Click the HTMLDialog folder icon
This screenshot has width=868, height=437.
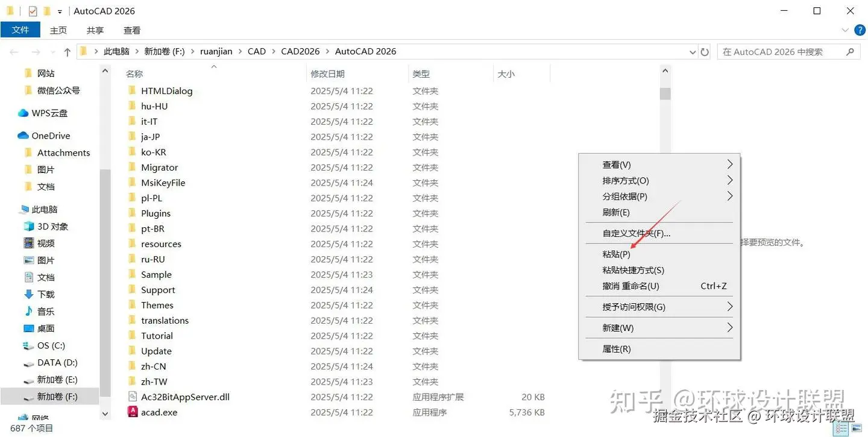point(133,91)
